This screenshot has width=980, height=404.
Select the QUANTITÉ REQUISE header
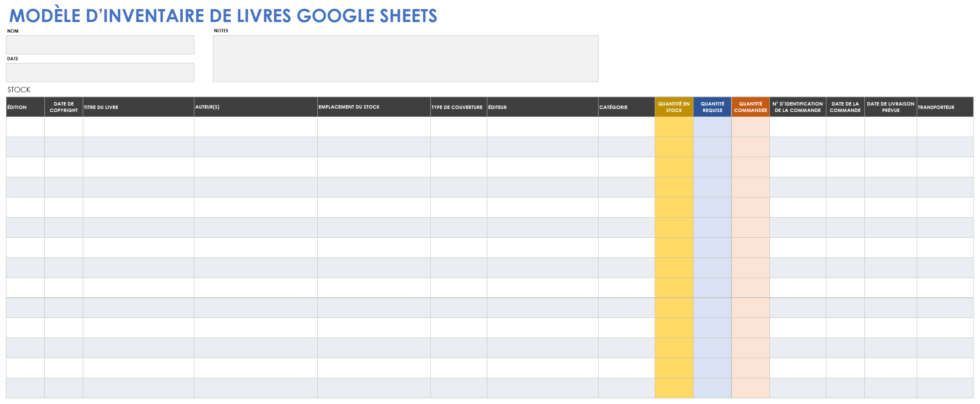(712, 107)
